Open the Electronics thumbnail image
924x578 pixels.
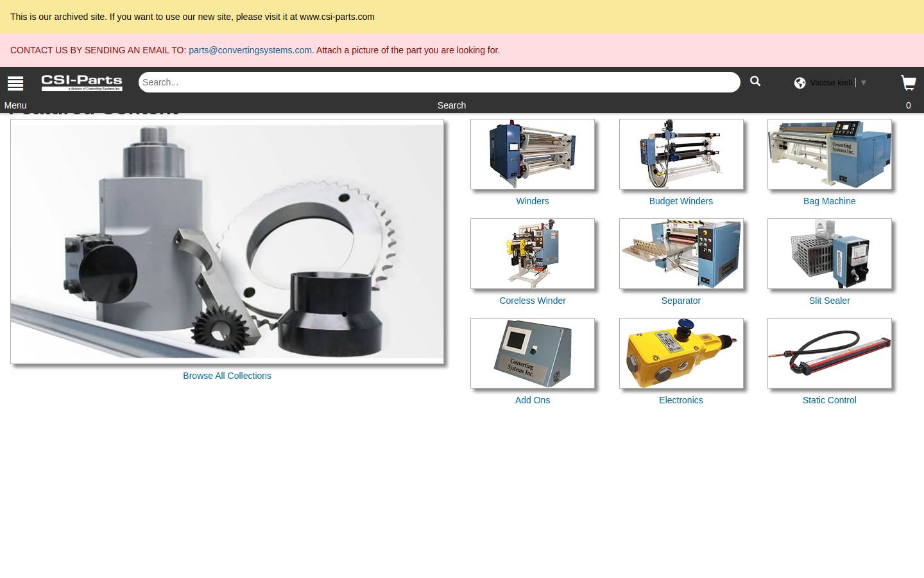pos(681,353)
